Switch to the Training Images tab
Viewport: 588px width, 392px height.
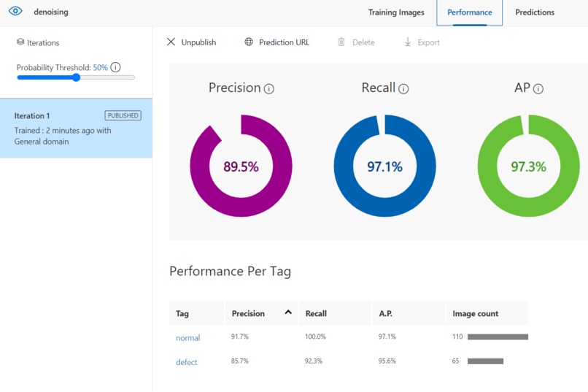pos(396,12)
